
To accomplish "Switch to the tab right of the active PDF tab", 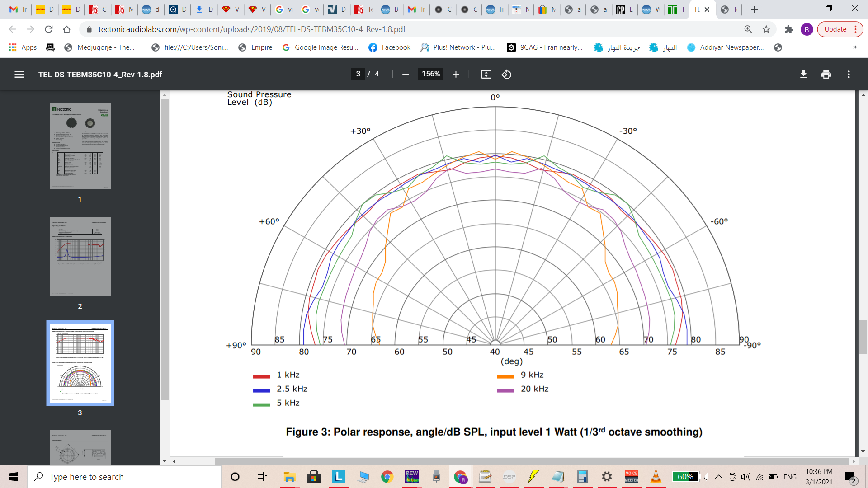I will 729,9.
